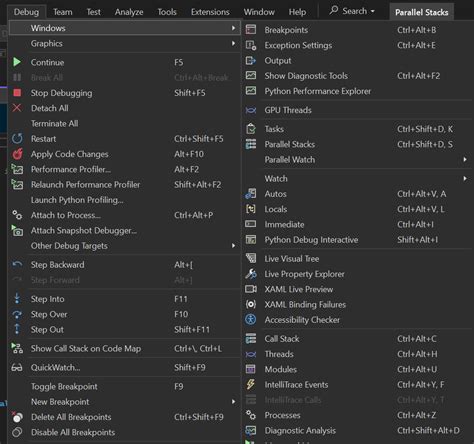Screen dimensions: 474x444
Task: Expand the Graphics submenu arrow
Action: 233,43
